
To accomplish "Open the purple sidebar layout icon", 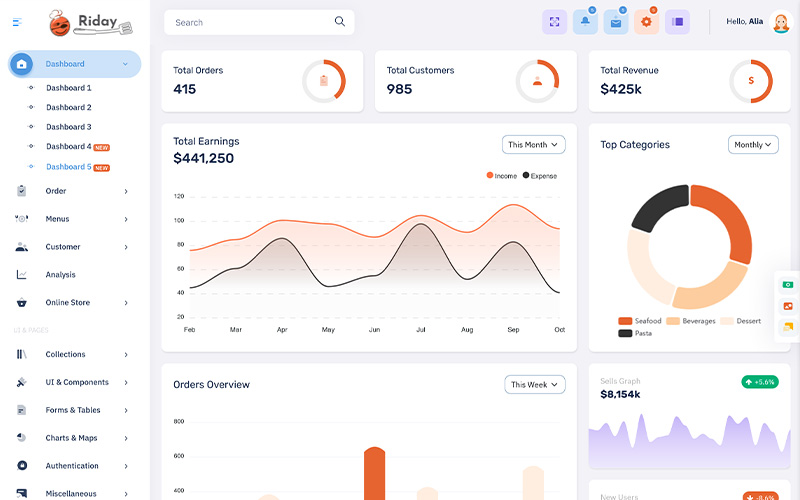I will coord(677,22).
